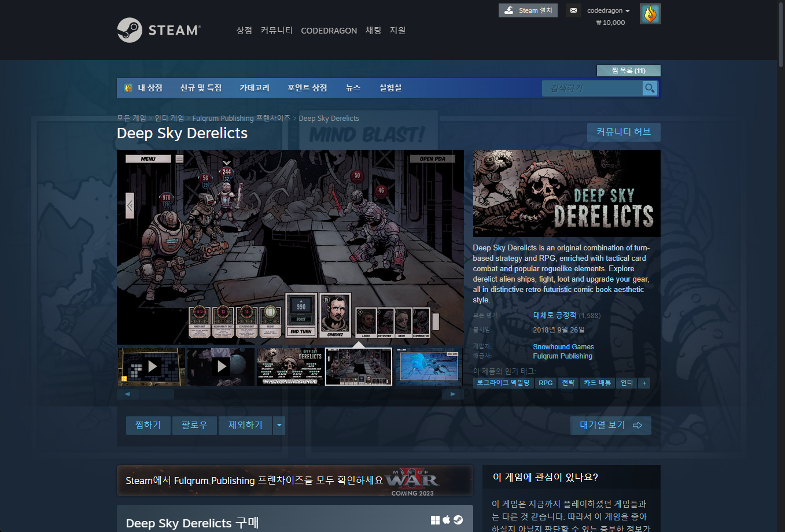Click the 찜 목록 (11) wishlist button
The image size is (785, 532).
(628, 71)
